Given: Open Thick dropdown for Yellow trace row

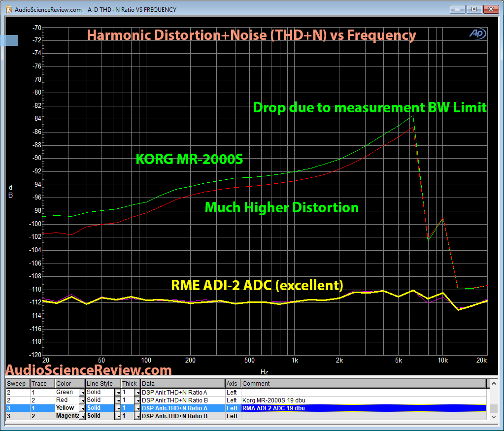Looking at the screenshot, I should click(x=137, y=408).
